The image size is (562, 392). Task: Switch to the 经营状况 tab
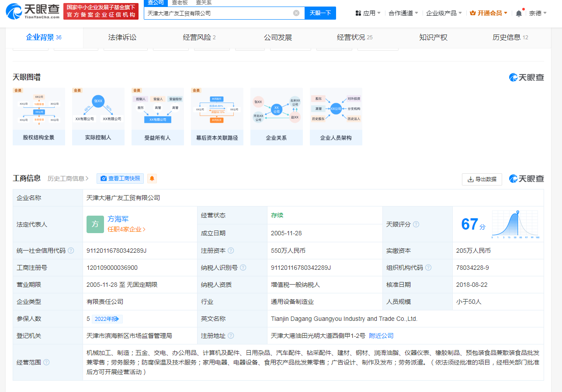tap(355, 38)
